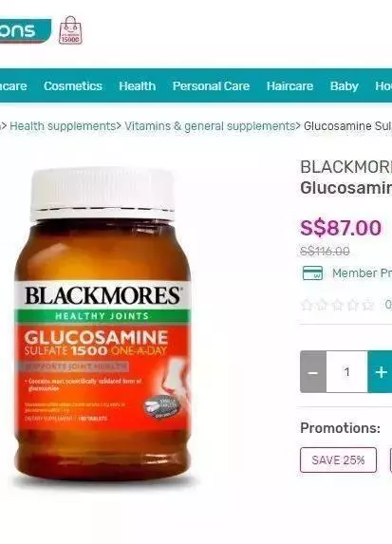The height and width of the screenshot is (544, 392).
Task: Click the SAVE 25% promotion tag
Action: coord(338,460)
